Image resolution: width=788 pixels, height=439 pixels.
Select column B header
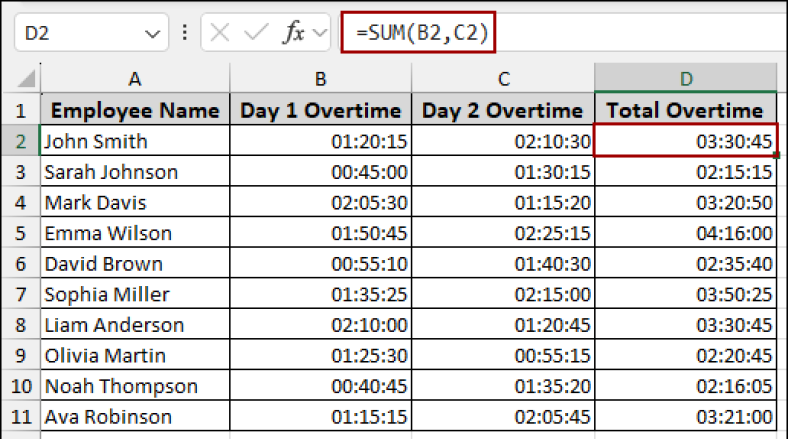320,79
